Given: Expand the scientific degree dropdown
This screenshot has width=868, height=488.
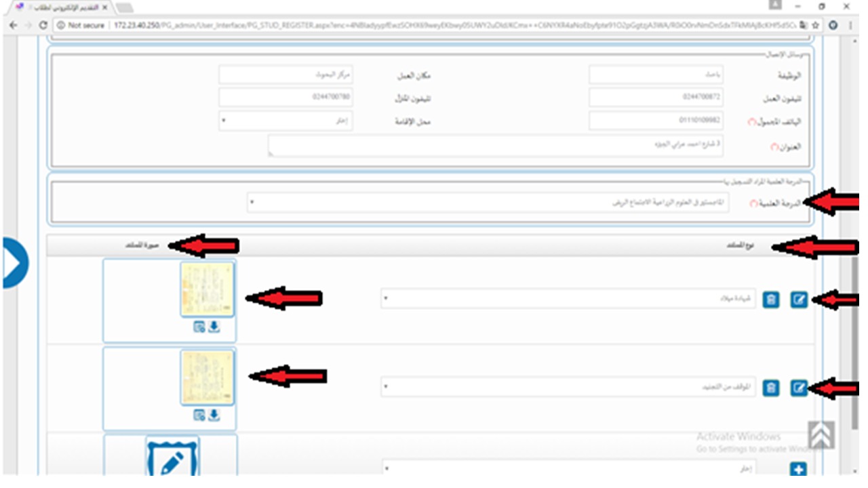Looking at the screenshot, I should pyautogui.click(x=488, y=202).
